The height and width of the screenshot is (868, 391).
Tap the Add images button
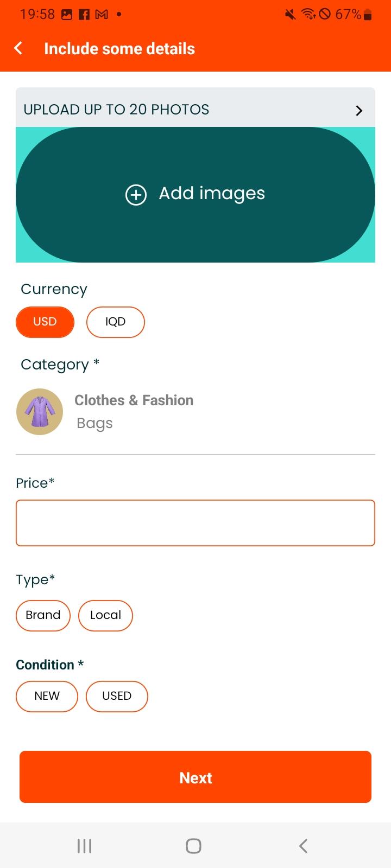pyautogui.click(x=195, y=194)
